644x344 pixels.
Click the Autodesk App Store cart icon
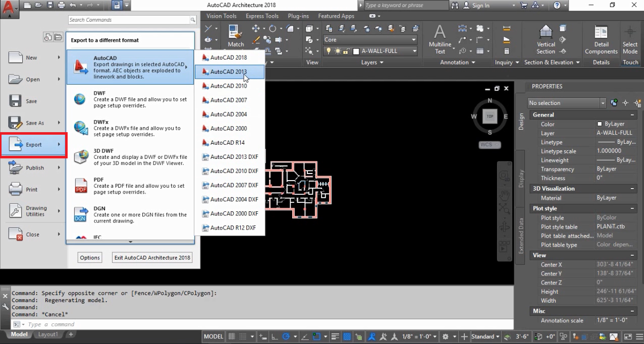tap(523, 6)
